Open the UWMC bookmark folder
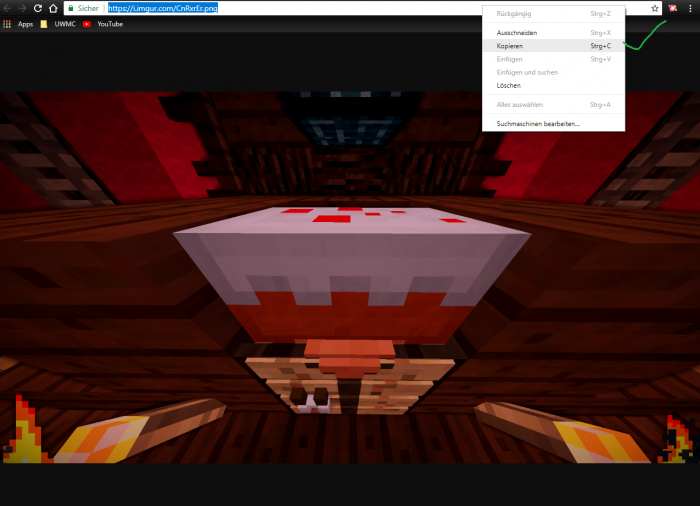This screenshot has width=700, height=506. 58,24
